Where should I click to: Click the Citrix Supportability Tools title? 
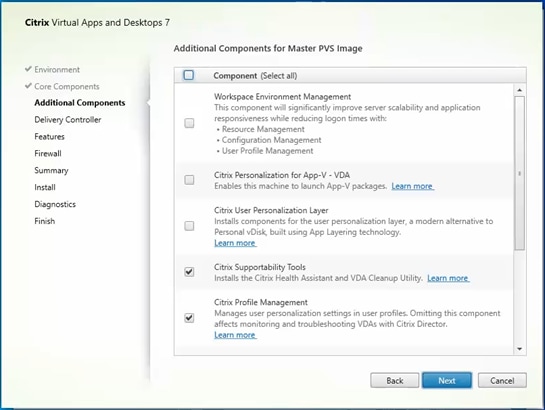[x=260, y=267]
